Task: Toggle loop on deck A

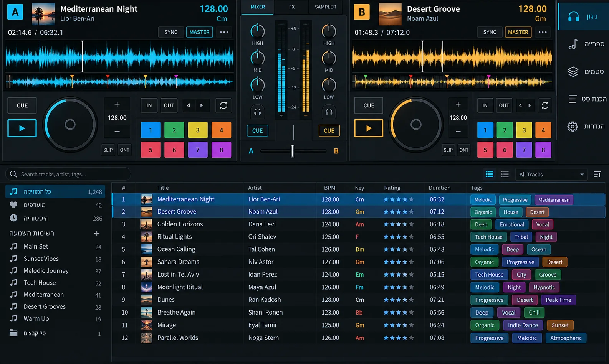Action: [223, 105]
